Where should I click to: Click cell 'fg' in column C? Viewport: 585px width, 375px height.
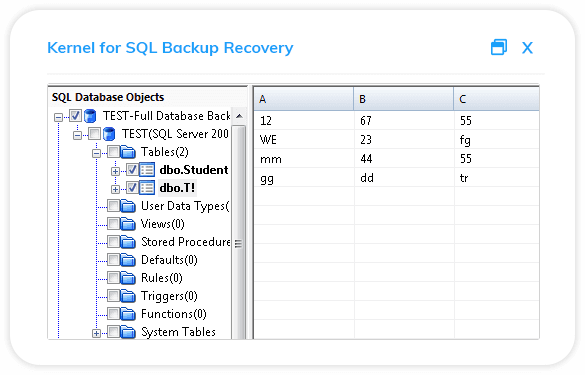tap(497, 140)
